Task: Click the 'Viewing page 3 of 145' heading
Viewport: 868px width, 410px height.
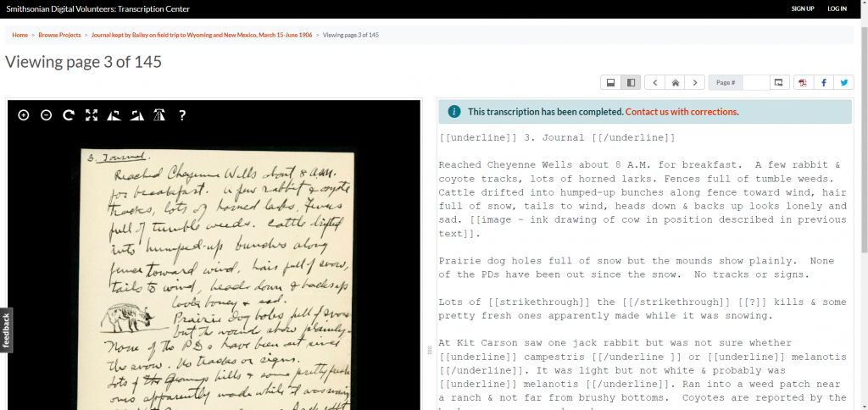Action: tap(84, 62)
